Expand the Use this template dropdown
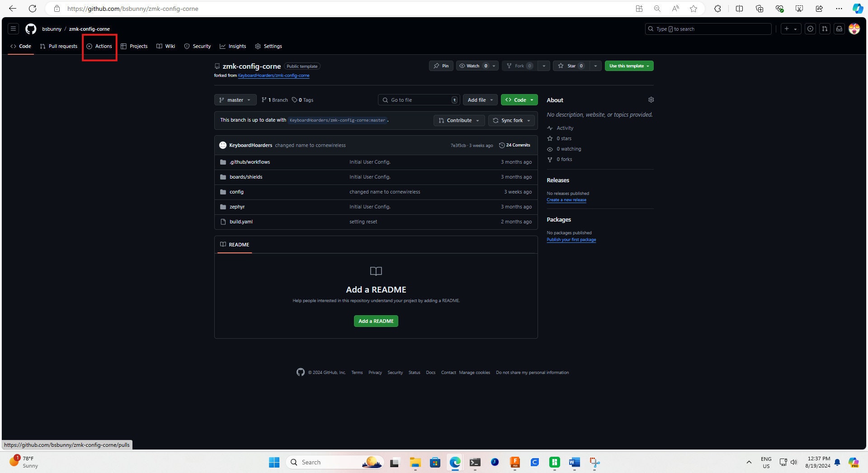868x473 pixels. (x=629, y=66)
